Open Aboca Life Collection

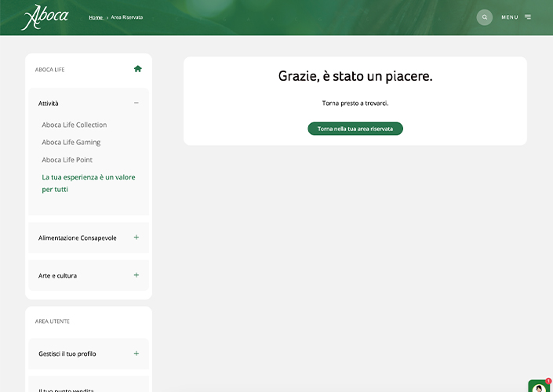pos(74,125)
